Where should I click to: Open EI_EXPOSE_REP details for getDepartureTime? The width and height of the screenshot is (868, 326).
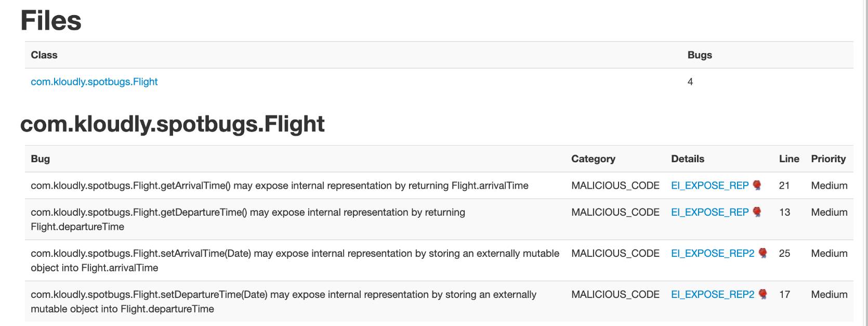point(709,212)
